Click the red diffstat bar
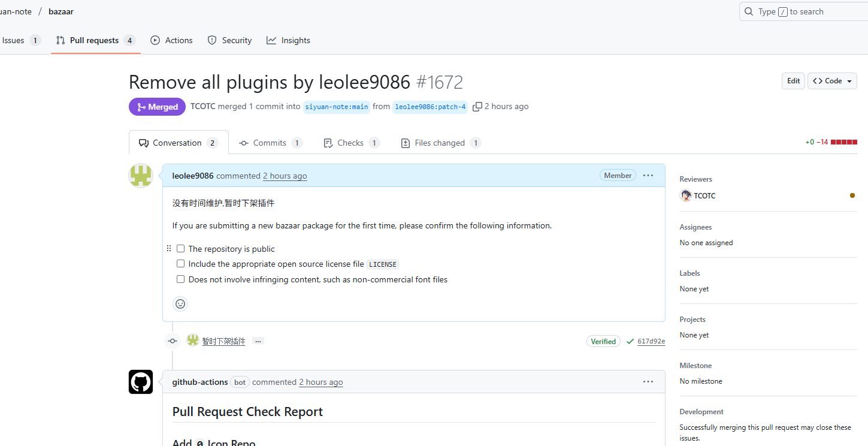The height and width of the screenshot is (446, 868). click(844, 142)
